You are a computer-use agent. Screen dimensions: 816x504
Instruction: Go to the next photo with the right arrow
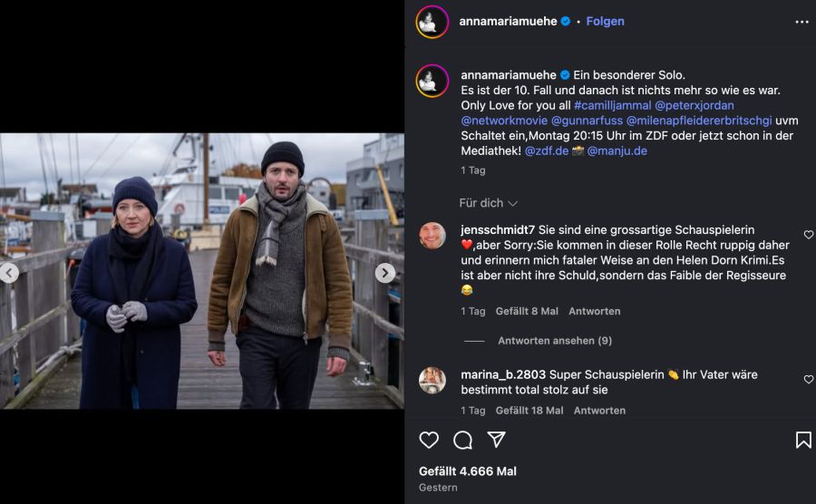(x=384, y=273)
